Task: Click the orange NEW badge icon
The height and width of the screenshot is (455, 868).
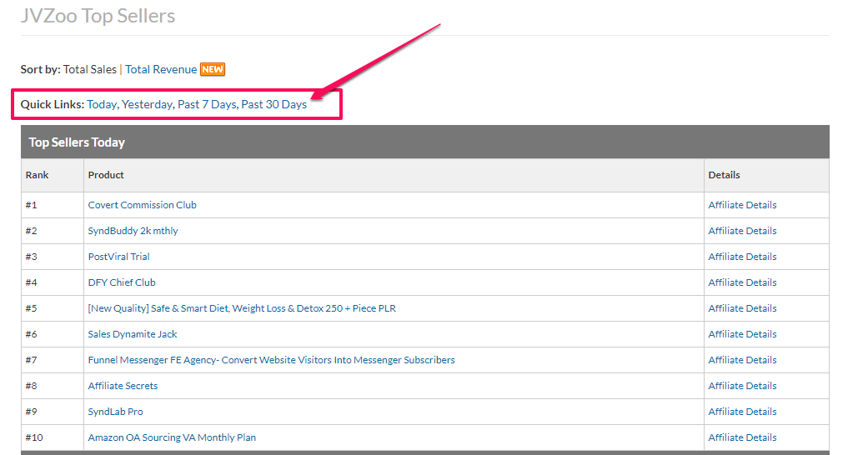Action: pos(213,69)
